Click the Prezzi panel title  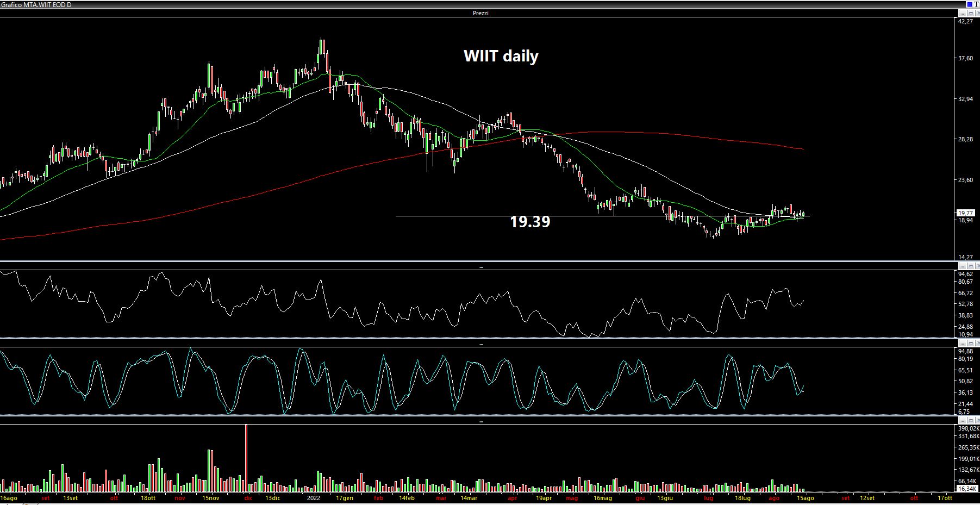(x=480, y=13)
